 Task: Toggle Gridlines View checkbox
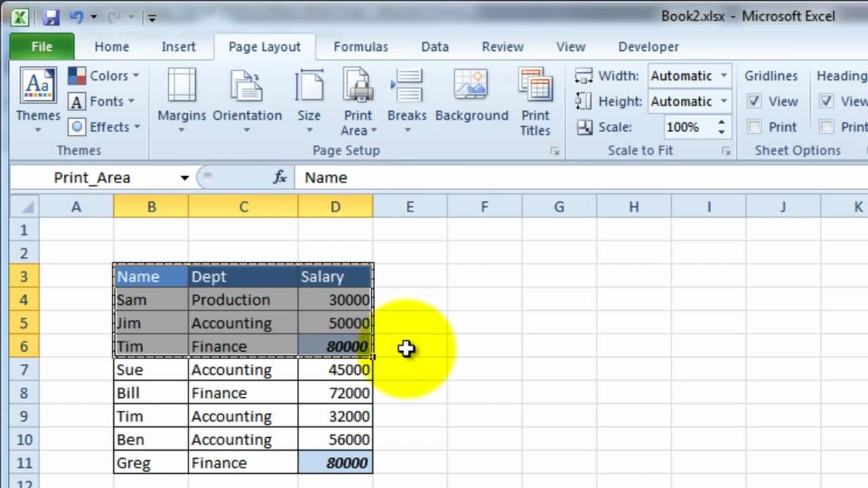pos(755,101)
